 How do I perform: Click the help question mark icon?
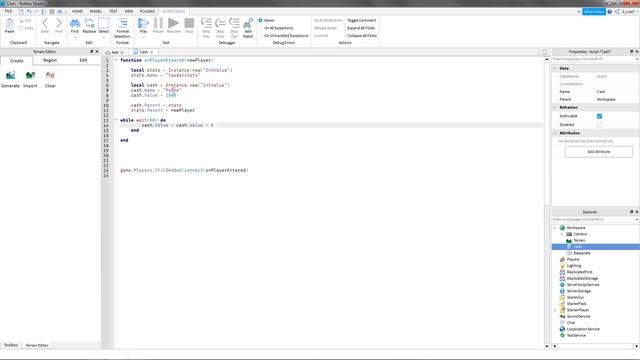point(610,12)
